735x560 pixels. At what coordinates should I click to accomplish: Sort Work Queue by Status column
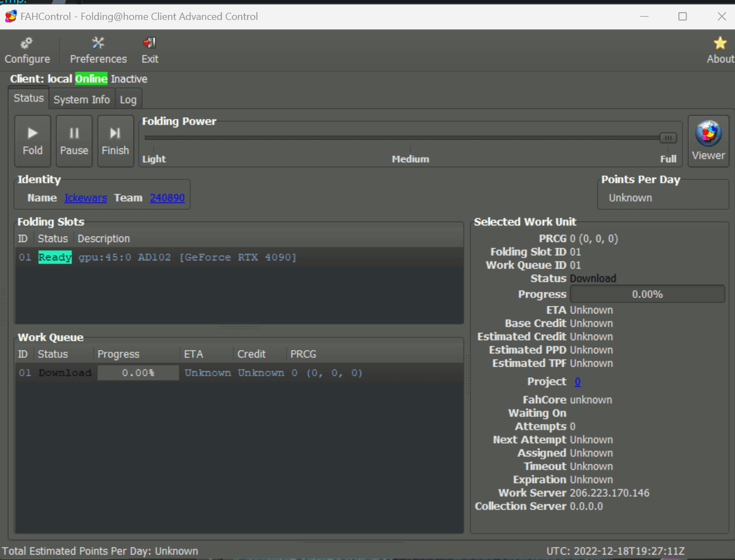[63, 354]
